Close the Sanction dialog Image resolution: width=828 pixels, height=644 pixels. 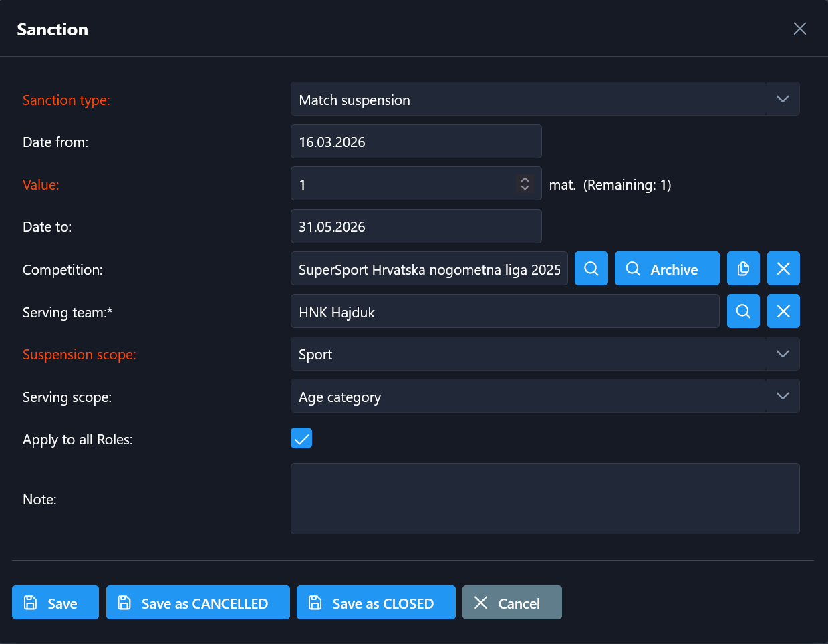[x=799, y=29]
